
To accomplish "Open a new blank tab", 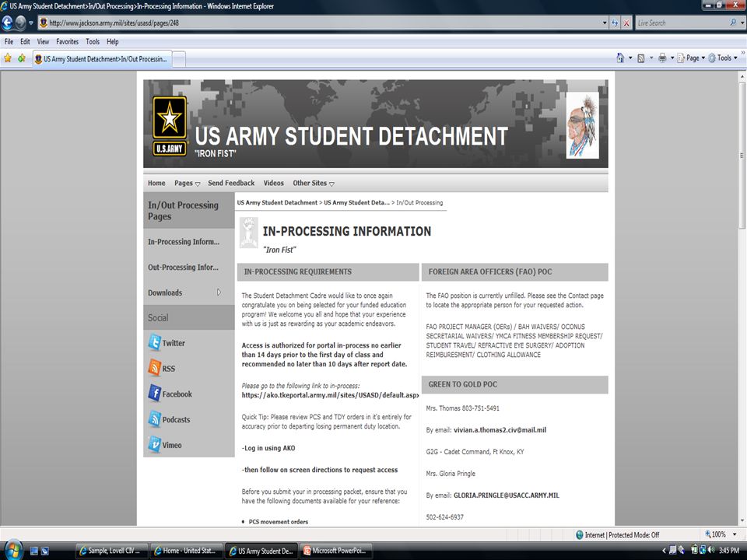I will click(x=179, y=59).
